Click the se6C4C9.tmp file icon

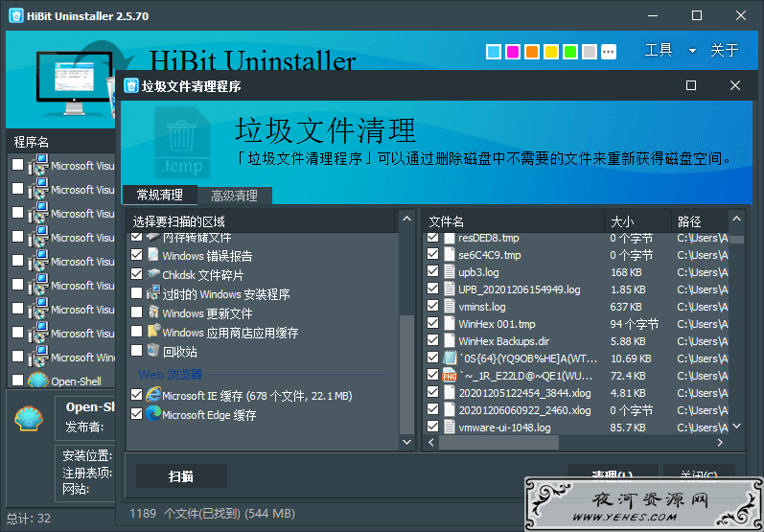tap(450, 254)
